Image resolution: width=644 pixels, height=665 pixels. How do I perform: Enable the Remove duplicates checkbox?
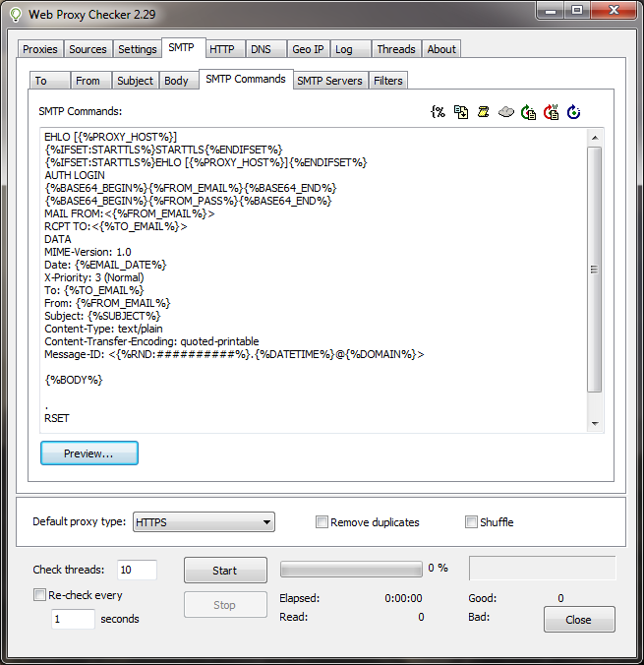[322, 522]
